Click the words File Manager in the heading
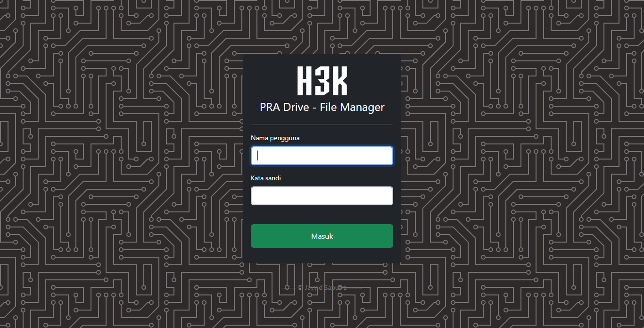The image size is (644, 328). coord(352,107)
